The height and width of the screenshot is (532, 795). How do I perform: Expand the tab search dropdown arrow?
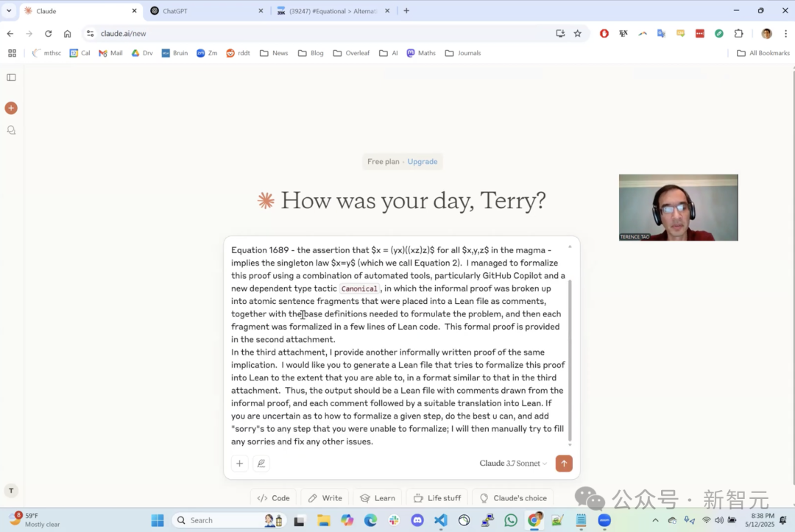[9, 10]
